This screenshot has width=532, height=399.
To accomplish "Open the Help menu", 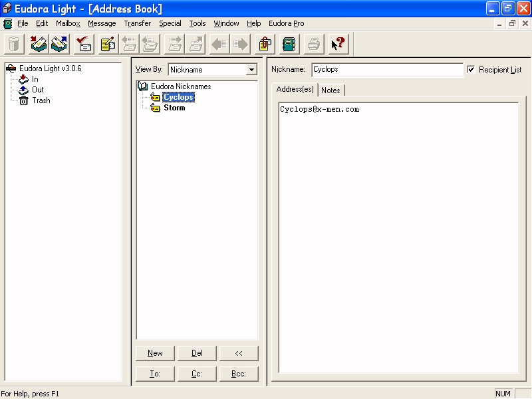I will tap(254, 23).
